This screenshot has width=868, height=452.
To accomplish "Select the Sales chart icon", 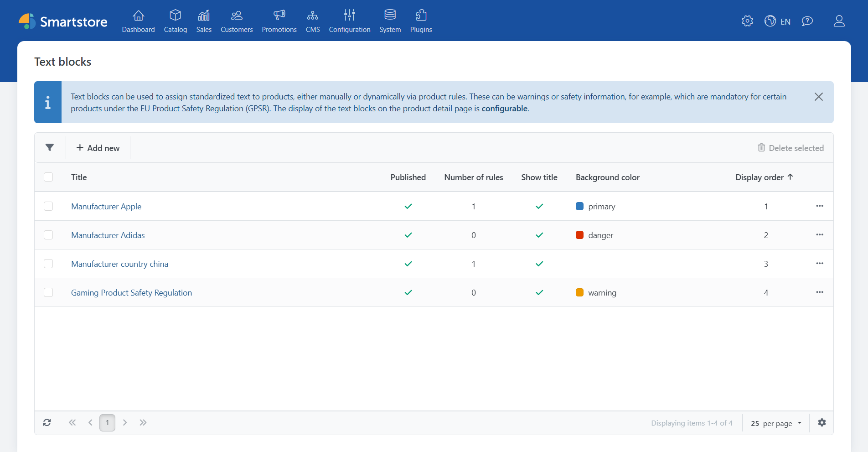I will click(204, 15).
